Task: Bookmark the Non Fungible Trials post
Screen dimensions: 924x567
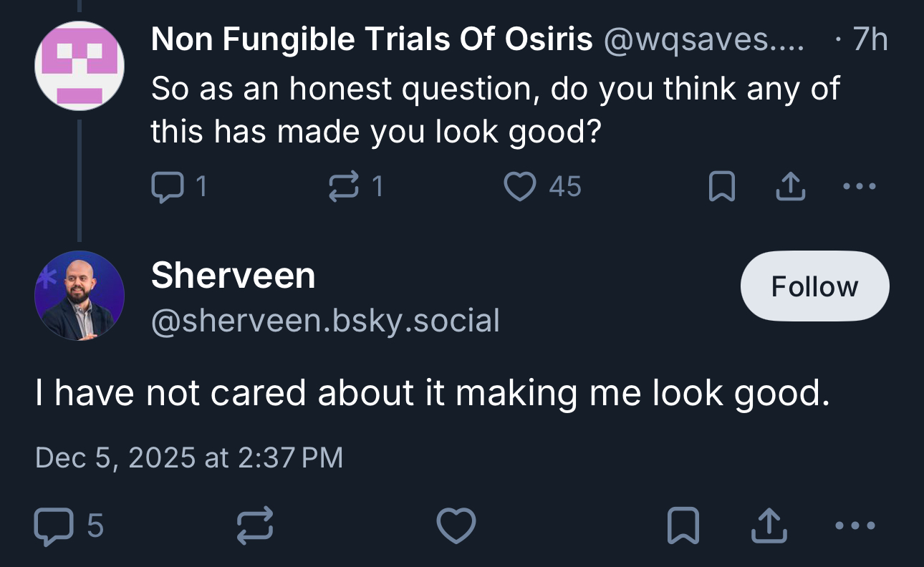Action: (721, 187)
